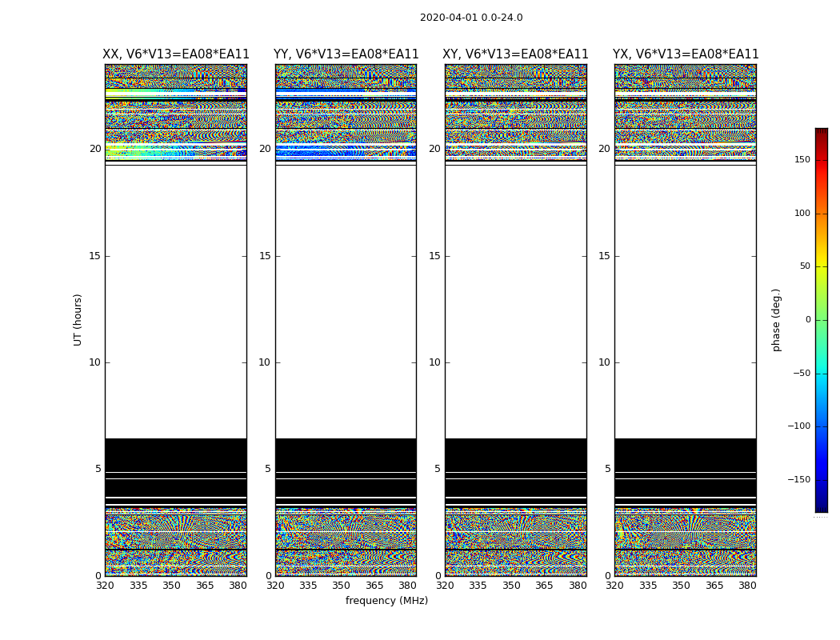Click the 50 tick on colorbar

pyautogui.click(x=805, y=266)
